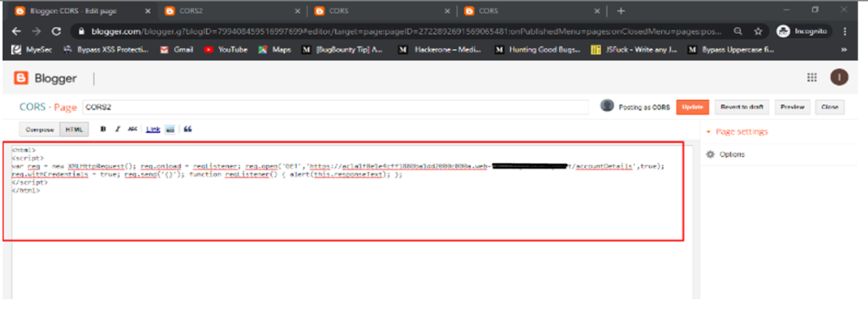Apply bold formatting in the editor toolbar

(103, 129)
